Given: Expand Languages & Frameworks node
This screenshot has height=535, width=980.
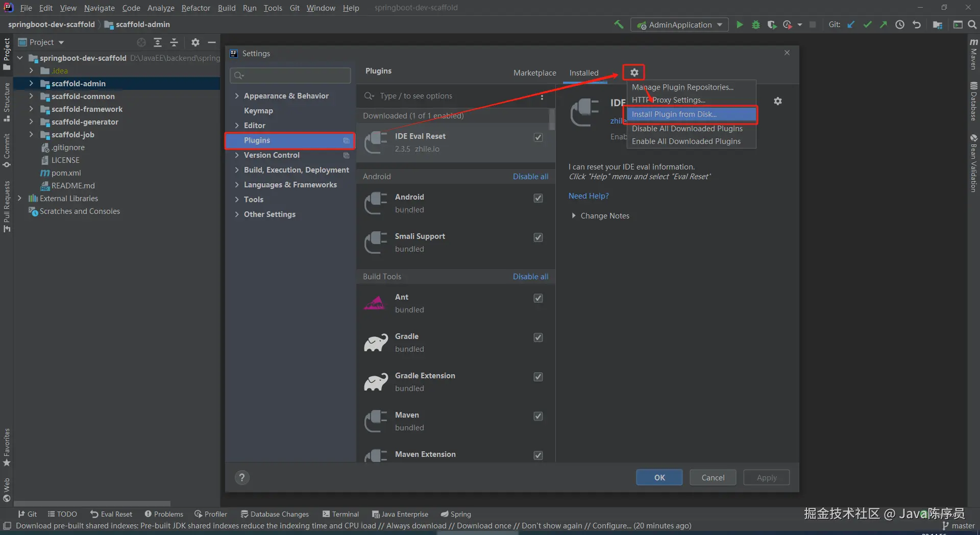Looking at the screenshot, I should point(237,185).
